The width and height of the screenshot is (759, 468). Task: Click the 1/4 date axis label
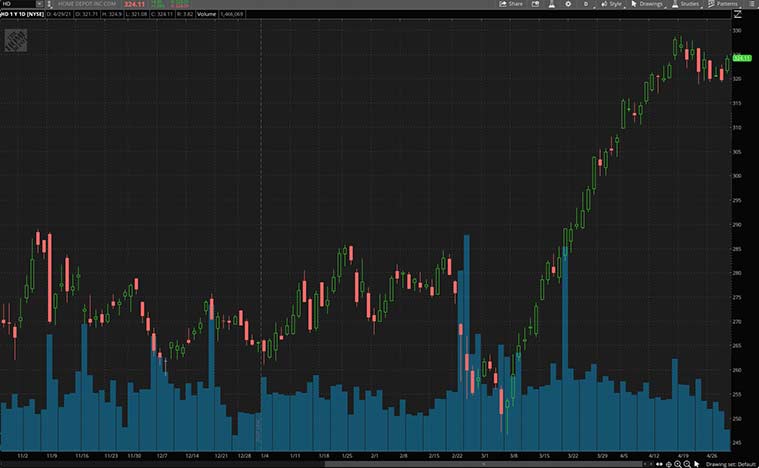265,456
